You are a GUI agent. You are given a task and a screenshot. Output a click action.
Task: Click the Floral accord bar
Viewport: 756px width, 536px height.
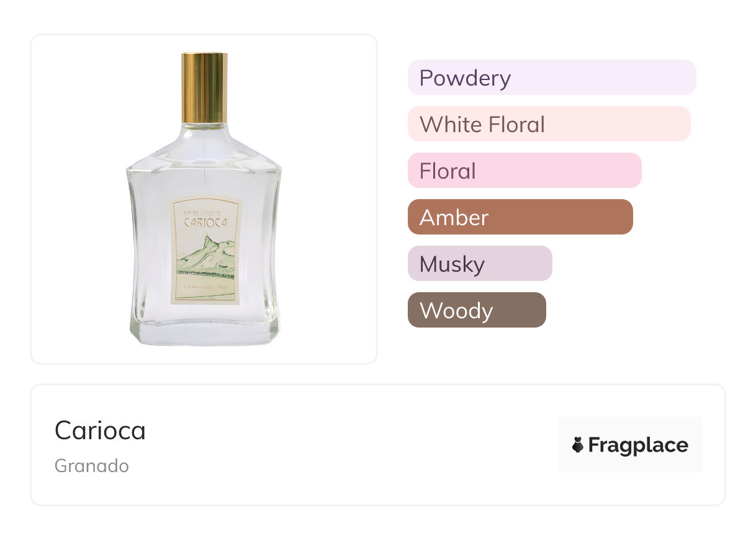coord(524,171)
